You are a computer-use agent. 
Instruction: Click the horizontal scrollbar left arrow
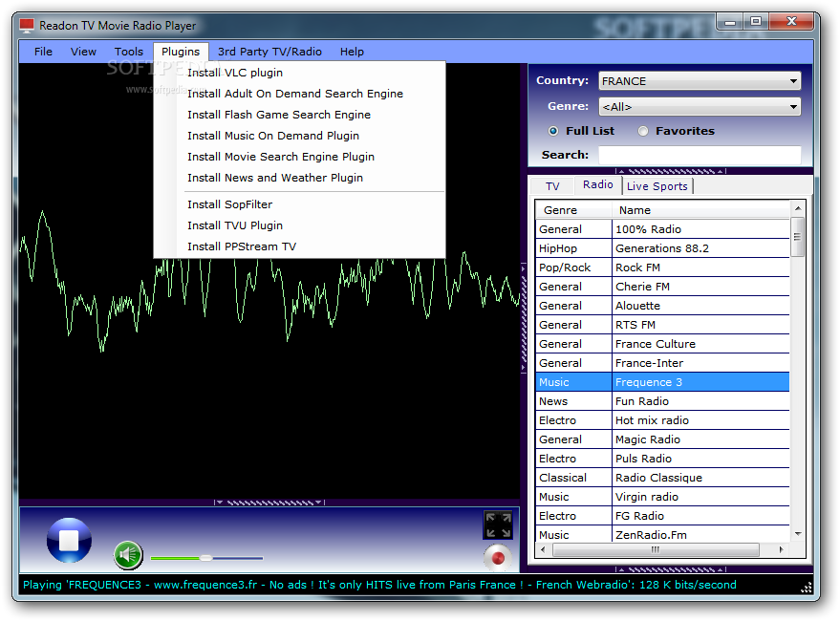click(x=543, y=549)
